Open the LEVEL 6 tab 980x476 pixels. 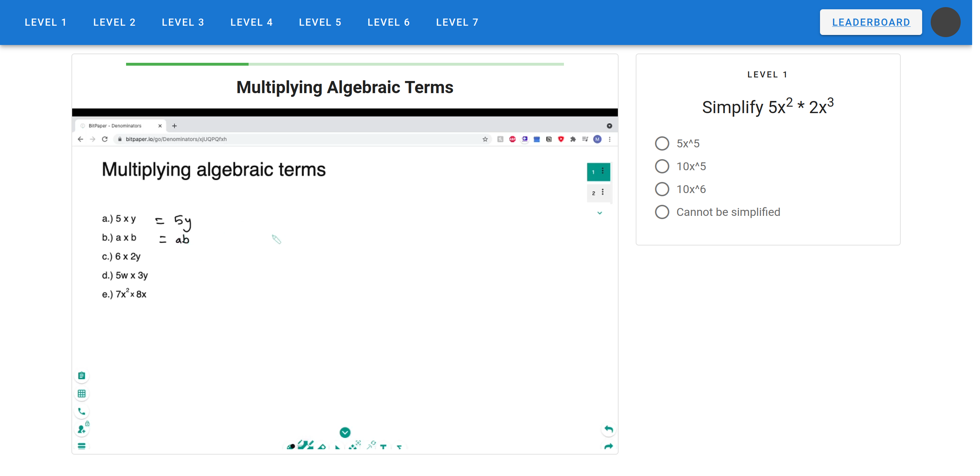[389, 22]
